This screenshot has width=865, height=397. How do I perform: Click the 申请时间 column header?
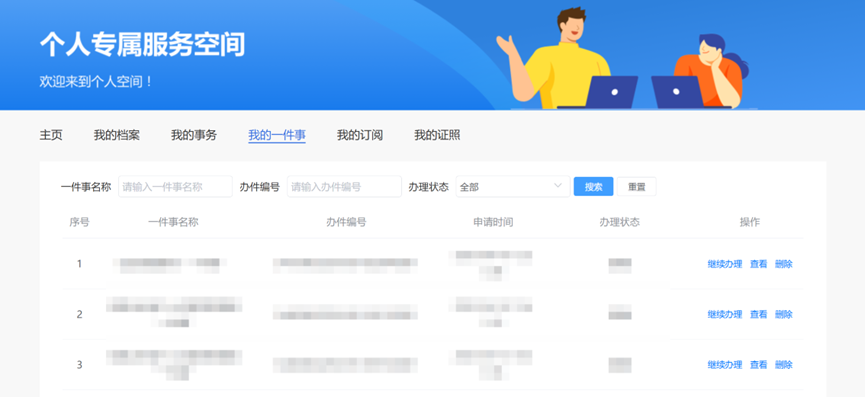(493, 222)
